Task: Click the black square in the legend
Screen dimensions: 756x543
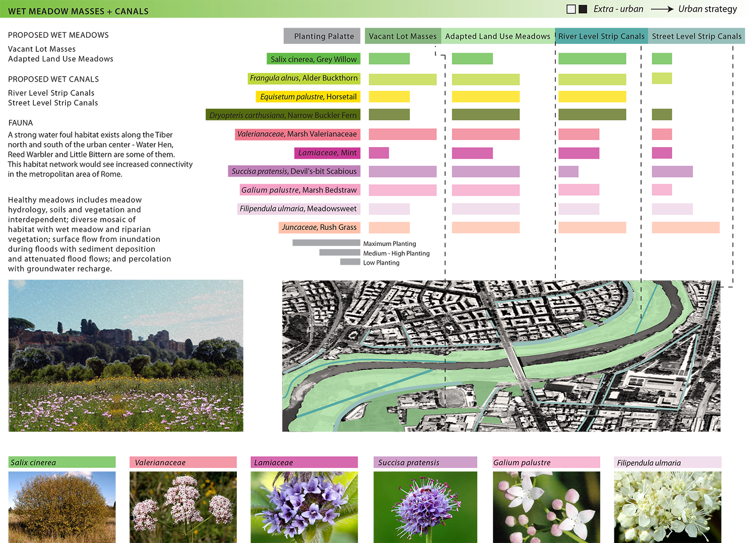Action: [x=583, y=9]
